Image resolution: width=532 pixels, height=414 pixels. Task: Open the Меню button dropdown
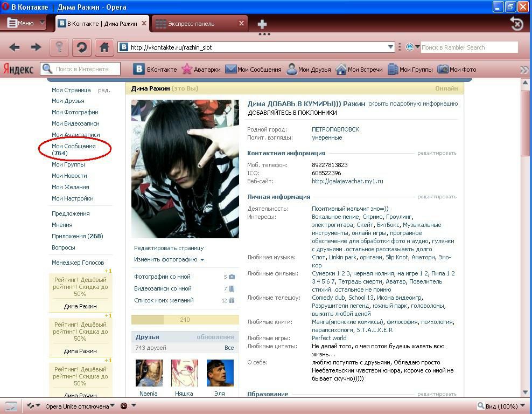pos(26,23)
